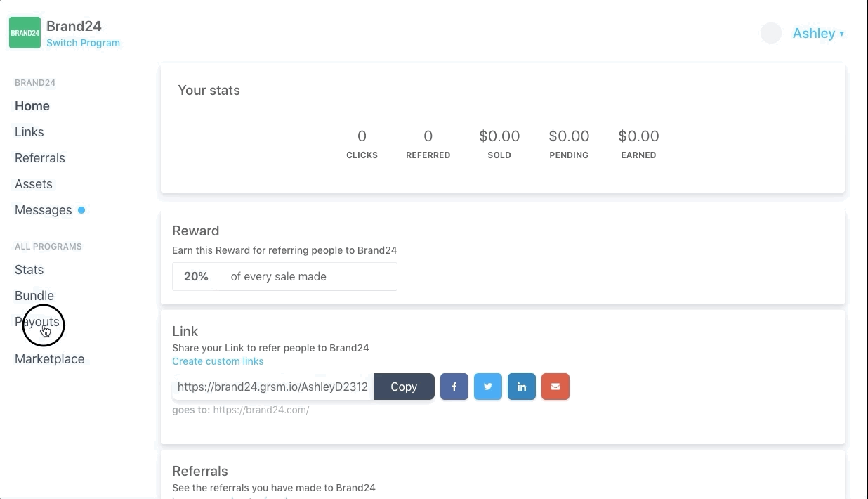Click the 20% reward box
Viewport: 868px width, 499px height.
click(284, 276)
